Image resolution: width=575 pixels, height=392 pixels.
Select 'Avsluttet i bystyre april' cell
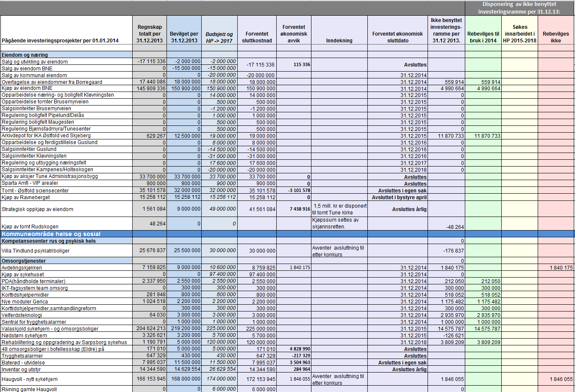399,197
